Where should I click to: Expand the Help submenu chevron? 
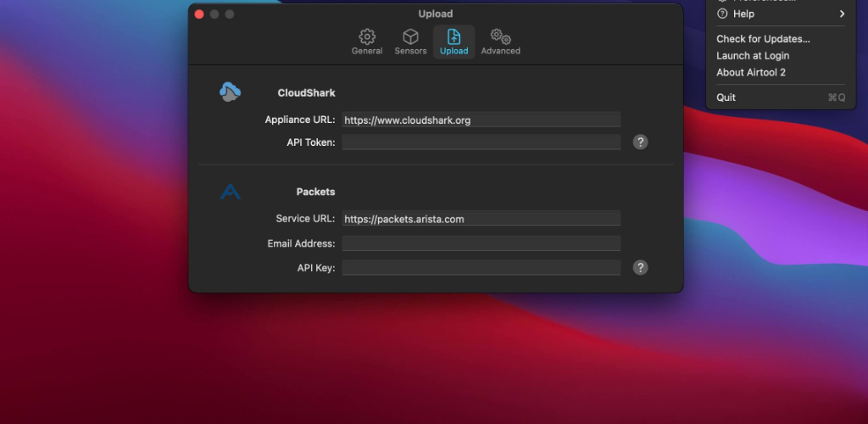[842, 14]
